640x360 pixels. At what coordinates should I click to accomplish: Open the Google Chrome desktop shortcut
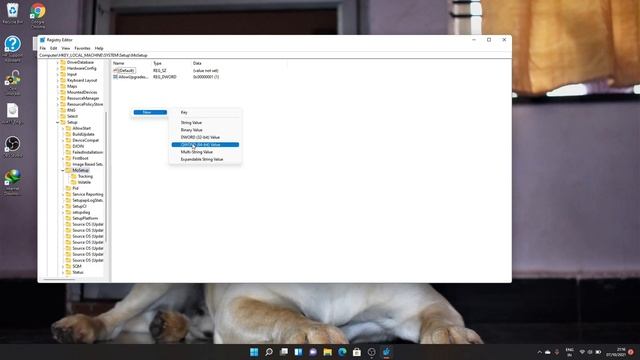coord(38,16)
